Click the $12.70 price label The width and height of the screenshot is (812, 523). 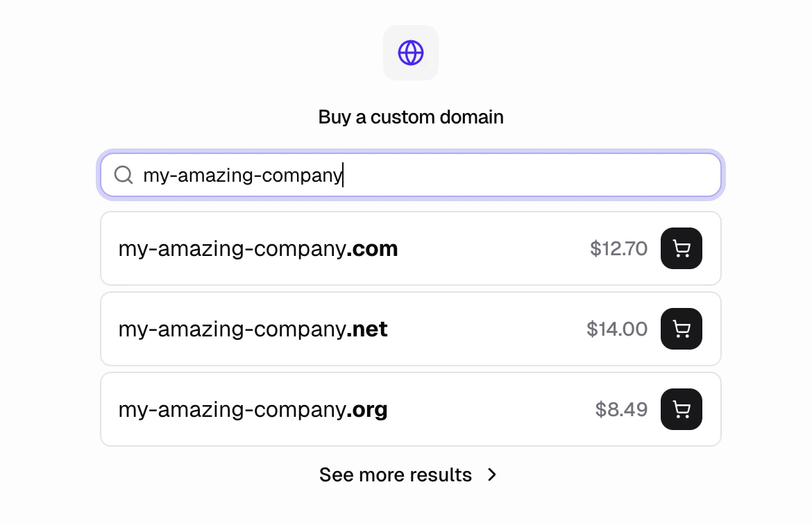(618, 248)
